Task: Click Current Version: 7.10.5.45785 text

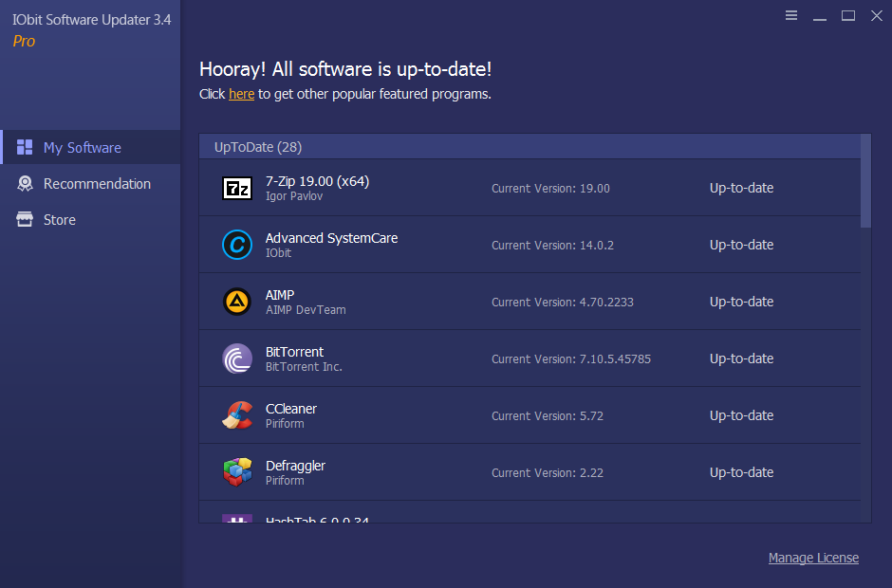Action: pyautogui.click(x=571, y=358)
